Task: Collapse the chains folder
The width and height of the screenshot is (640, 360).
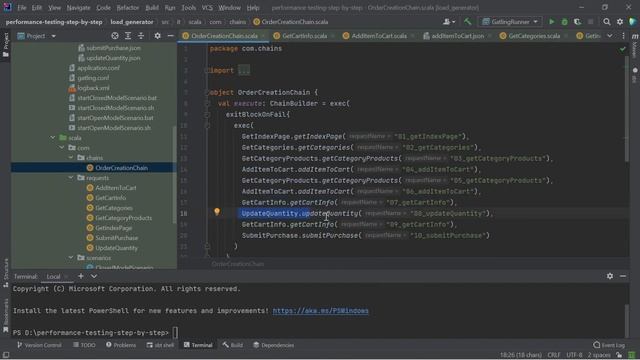Action: (71, 158)
